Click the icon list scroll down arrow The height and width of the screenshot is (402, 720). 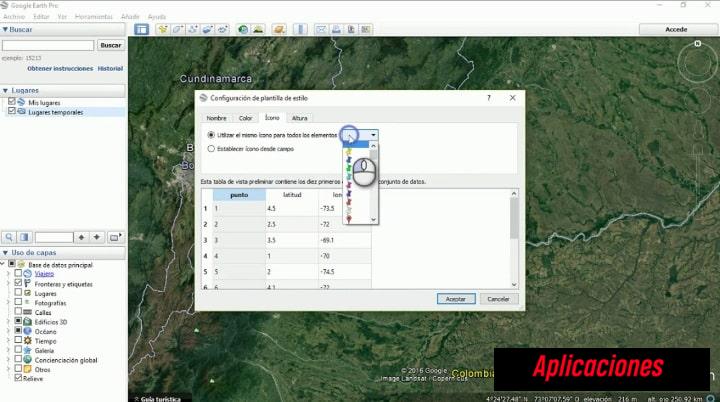point(373,220)
